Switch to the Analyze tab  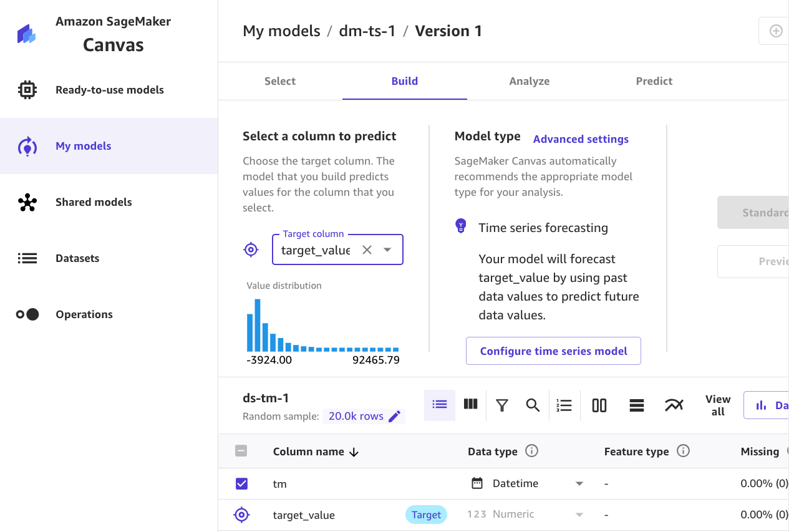pos(530,81)
